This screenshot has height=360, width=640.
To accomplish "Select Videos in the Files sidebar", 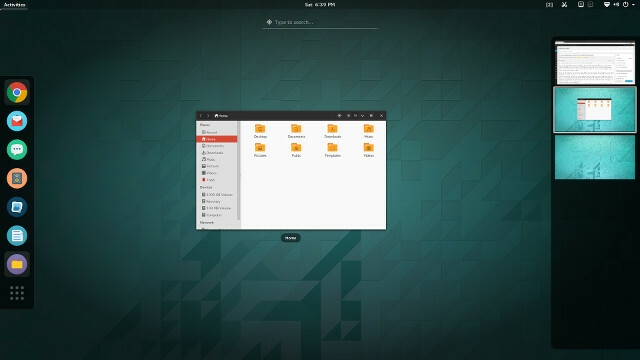I will 216,173.
